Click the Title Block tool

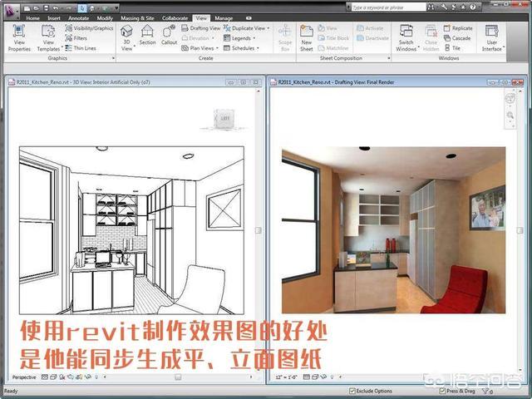click(x=333, y=38)
